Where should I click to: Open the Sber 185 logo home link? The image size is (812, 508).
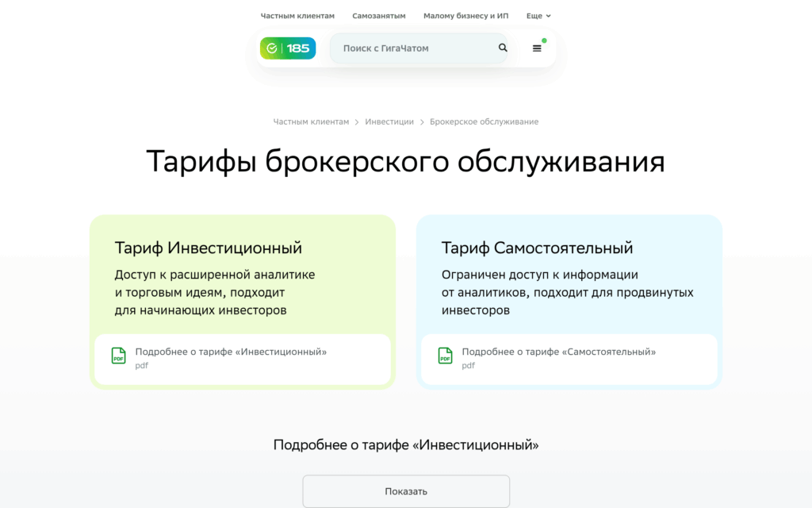288,48
